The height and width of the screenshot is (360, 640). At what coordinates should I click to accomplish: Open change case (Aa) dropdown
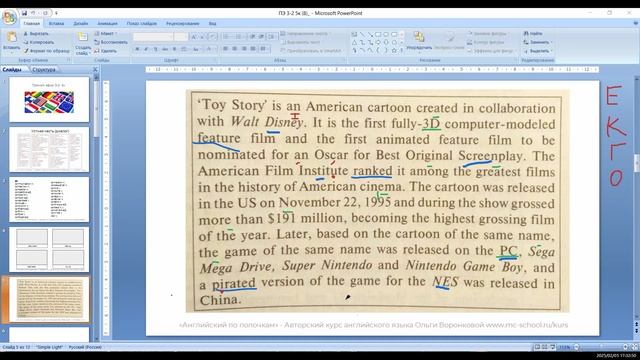coord(196,49)
